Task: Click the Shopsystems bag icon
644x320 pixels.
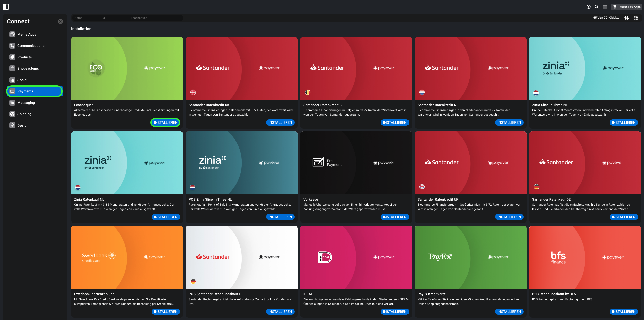Action: (x=12, y=68)
